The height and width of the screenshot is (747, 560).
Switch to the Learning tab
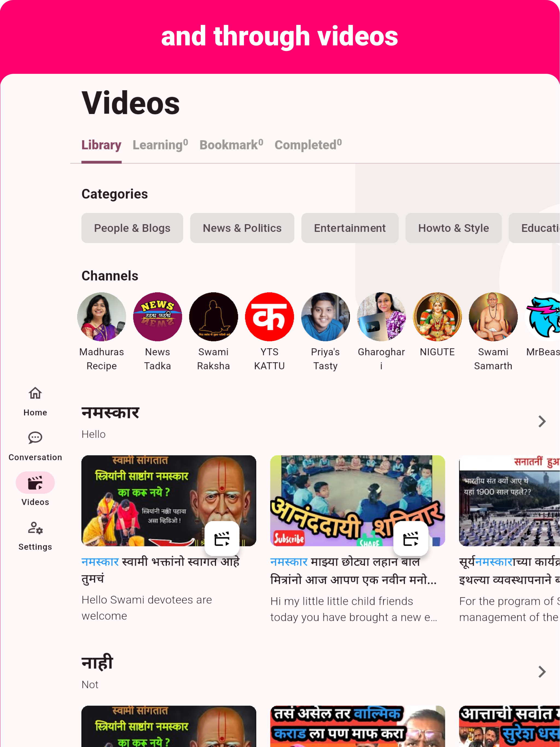[x=161, y=145]
